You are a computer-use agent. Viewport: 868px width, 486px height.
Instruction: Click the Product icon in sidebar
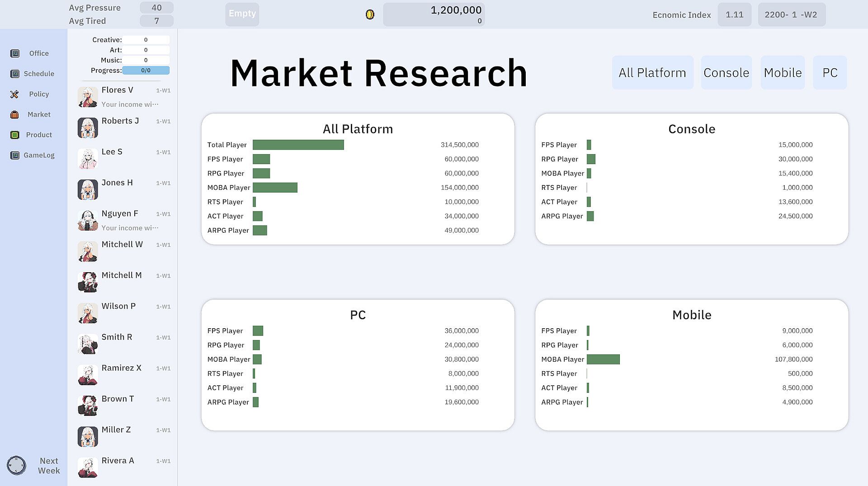tap(15, 135)
